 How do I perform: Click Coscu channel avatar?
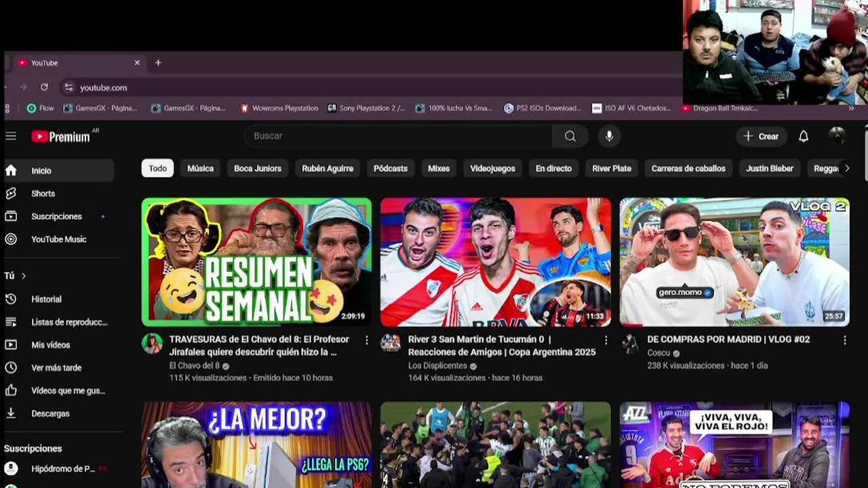[630, 344]
